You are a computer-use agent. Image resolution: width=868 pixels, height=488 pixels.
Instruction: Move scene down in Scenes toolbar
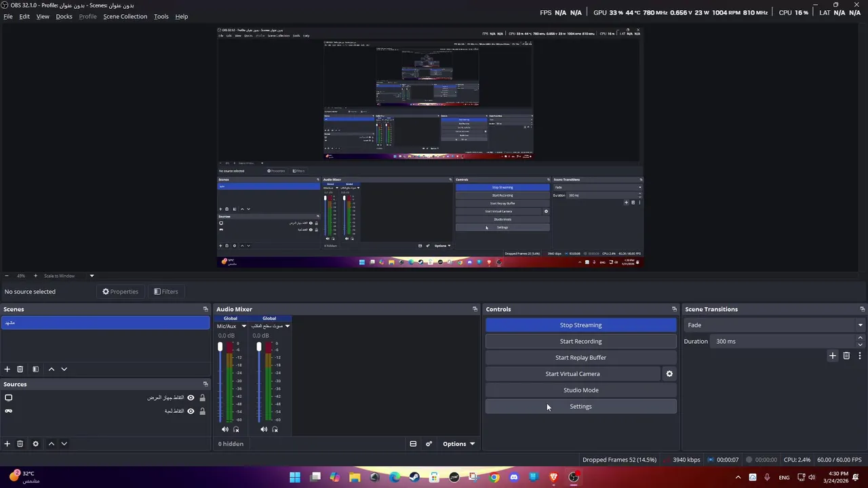(64, 369)
